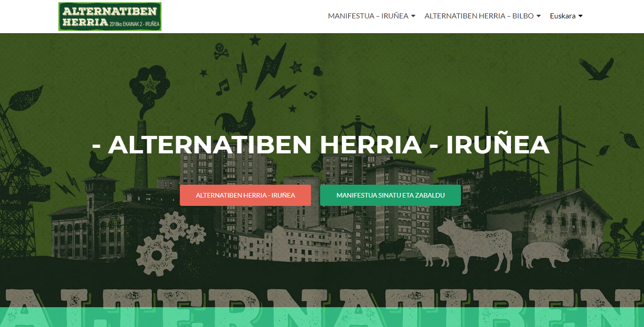Viewport: 644px width, 327px height.
Task: Click the hero heading Alternatiben Herria - Iruñea
Action: pos(321,145)
